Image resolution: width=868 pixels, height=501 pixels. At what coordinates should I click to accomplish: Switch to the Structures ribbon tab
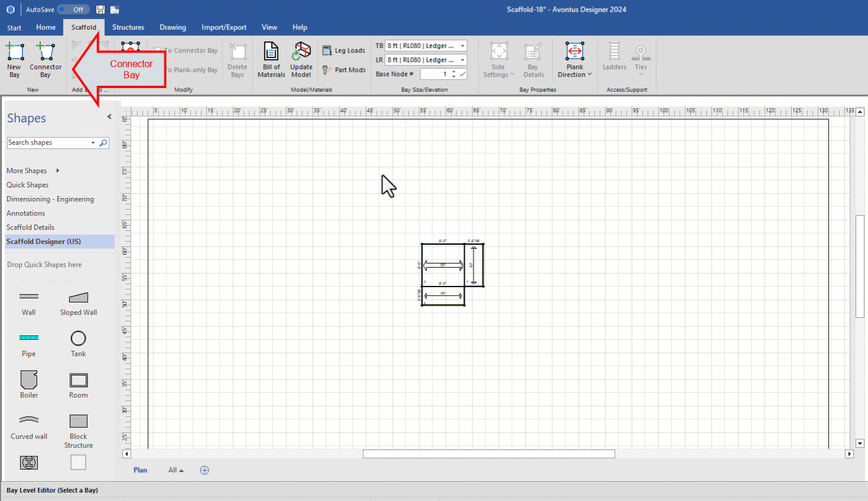pyautogui.click(x=128, y=27)
